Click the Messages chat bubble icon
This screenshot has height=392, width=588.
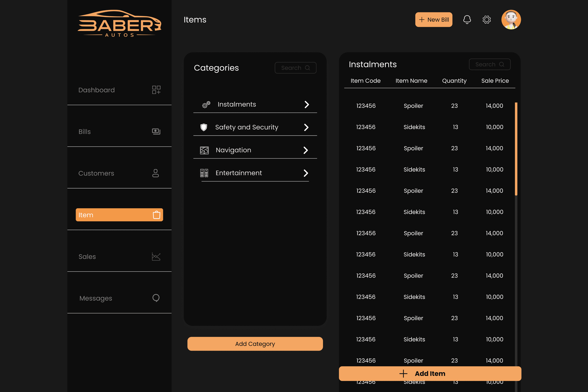[156, 298]
